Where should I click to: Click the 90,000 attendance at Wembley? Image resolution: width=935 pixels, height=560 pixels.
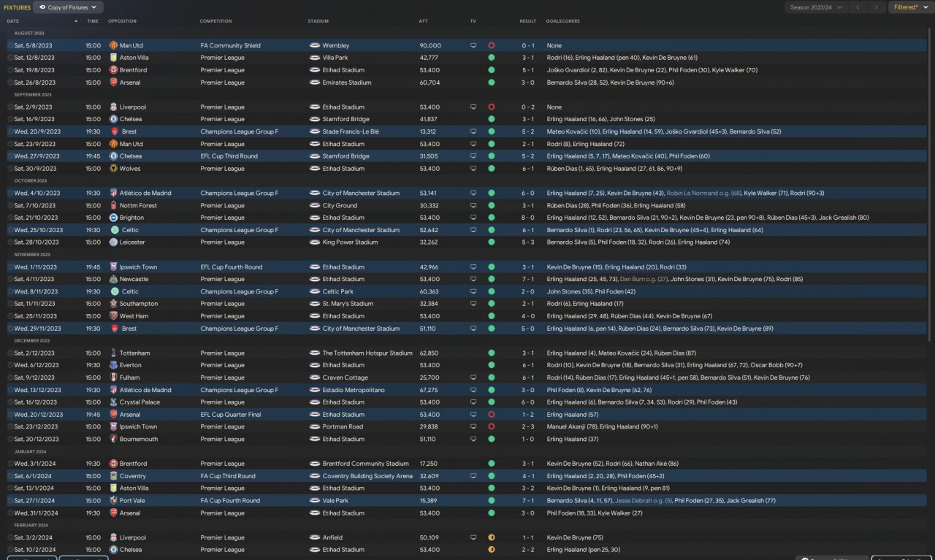point(430,45)
